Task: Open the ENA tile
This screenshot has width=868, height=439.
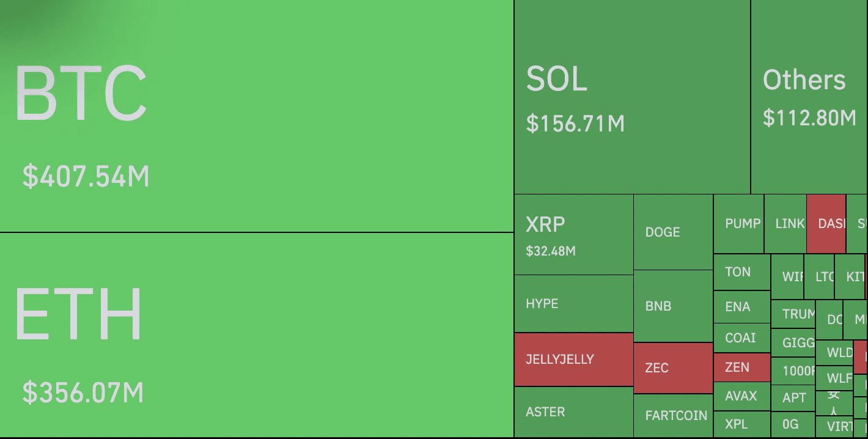Action: (x=741, y=307)
